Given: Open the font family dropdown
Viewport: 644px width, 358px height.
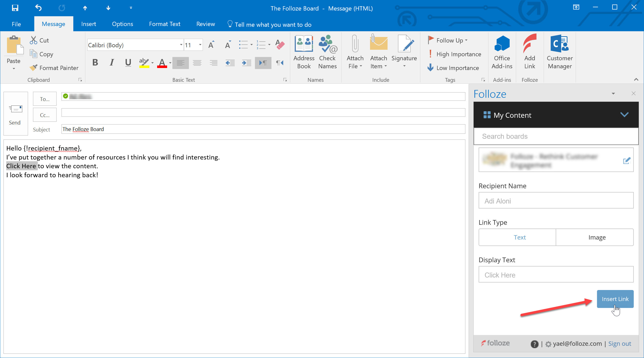Looking at the screenshot, I should pos(181,45).
